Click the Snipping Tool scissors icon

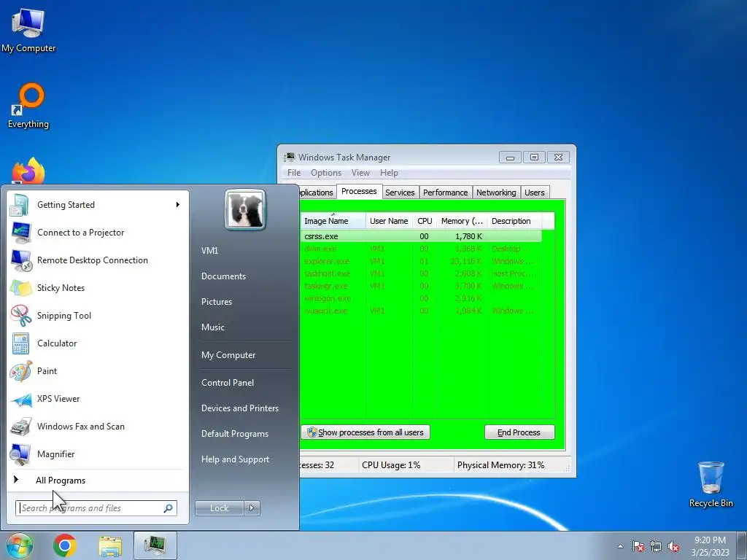[21, 316]
